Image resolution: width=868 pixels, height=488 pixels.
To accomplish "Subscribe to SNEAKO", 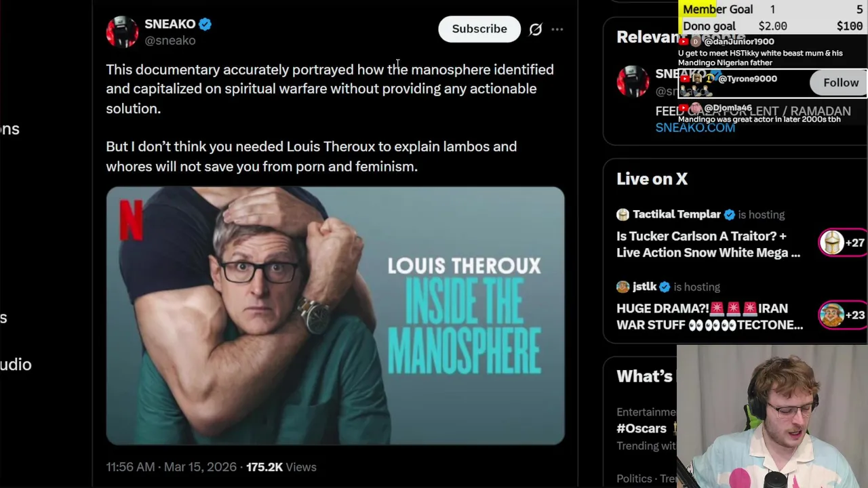I will point(479,29).
